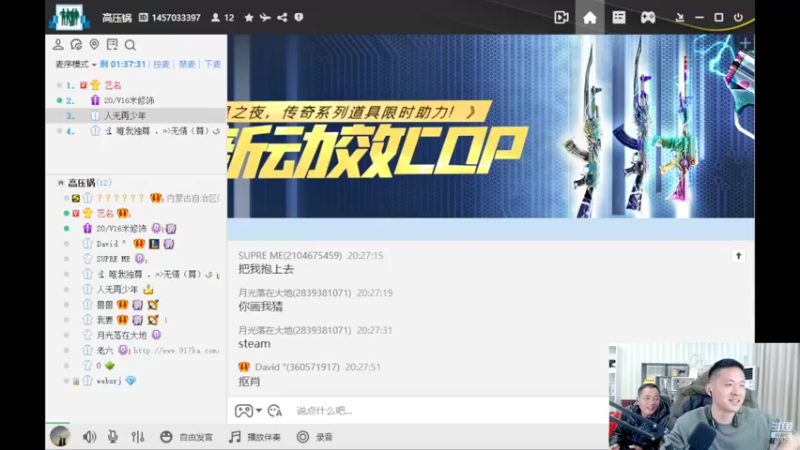Image resolution: width=800 pixels, height=450 pixels.
Task: Select 艺名 in the channel member list
Action: click(136, 213)
